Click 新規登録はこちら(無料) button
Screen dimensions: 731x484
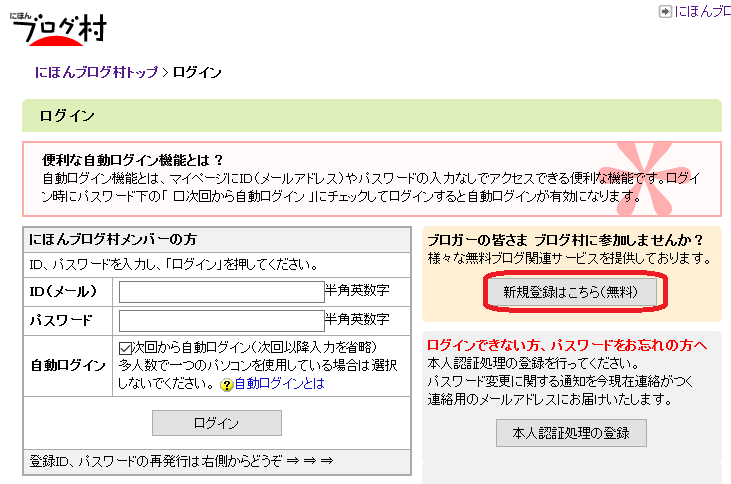572,292
